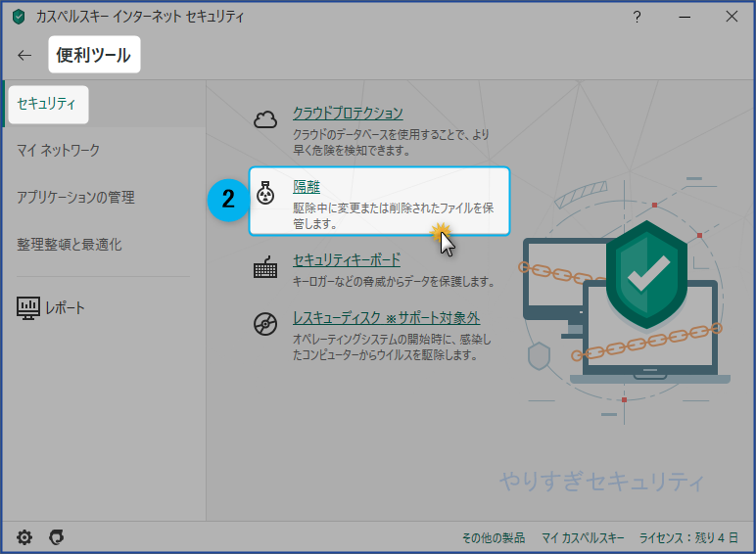Click その他の製品 in the footer
Screen dimensions: 756x554
click(x=494, y=537)
